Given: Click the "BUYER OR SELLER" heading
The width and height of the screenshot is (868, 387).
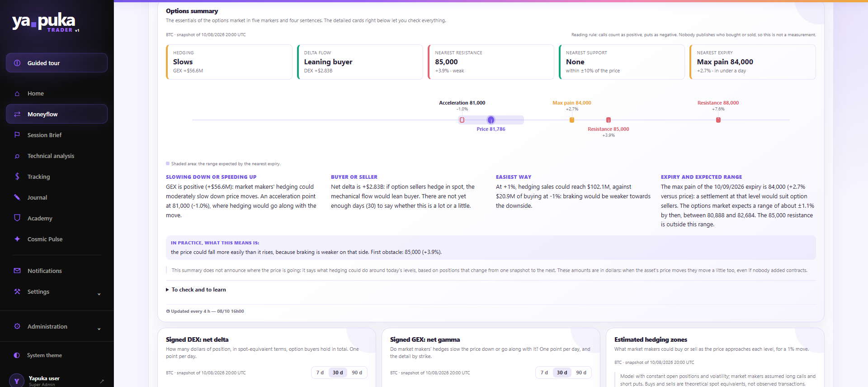Looking at the screenshot, I should 354,177.
